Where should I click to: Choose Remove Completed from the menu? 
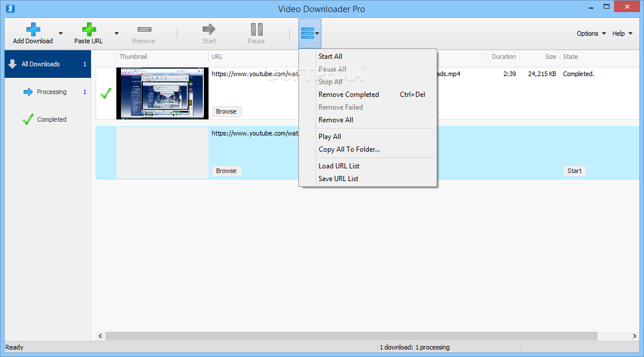[368, 94]
